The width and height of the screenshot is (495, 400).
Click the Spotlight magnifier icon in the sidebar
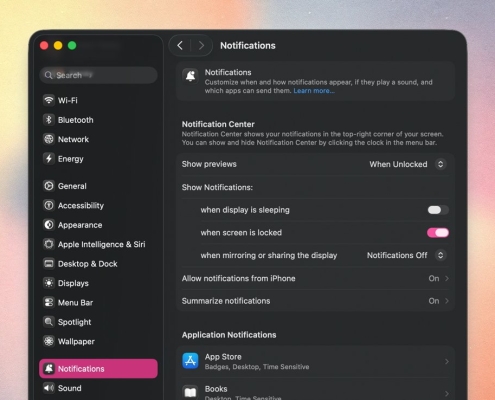[x=49, y=322]
